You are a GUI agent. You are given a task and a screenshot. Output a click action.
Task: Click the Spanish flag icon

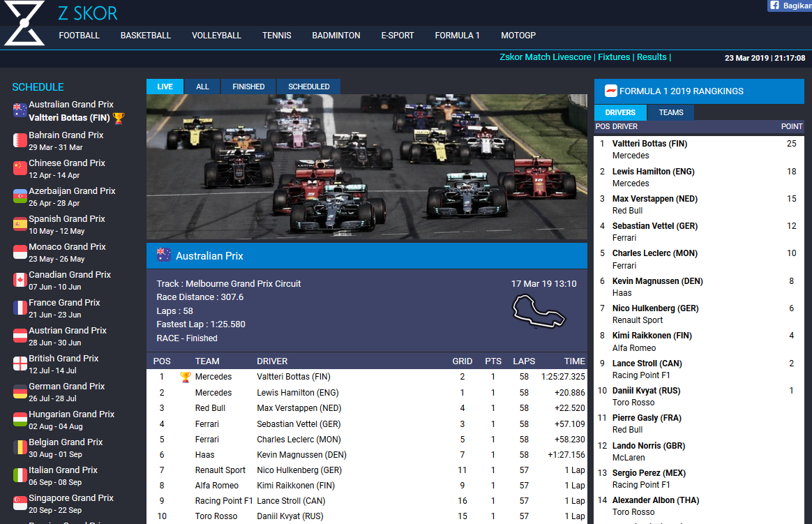coord(20,225)
